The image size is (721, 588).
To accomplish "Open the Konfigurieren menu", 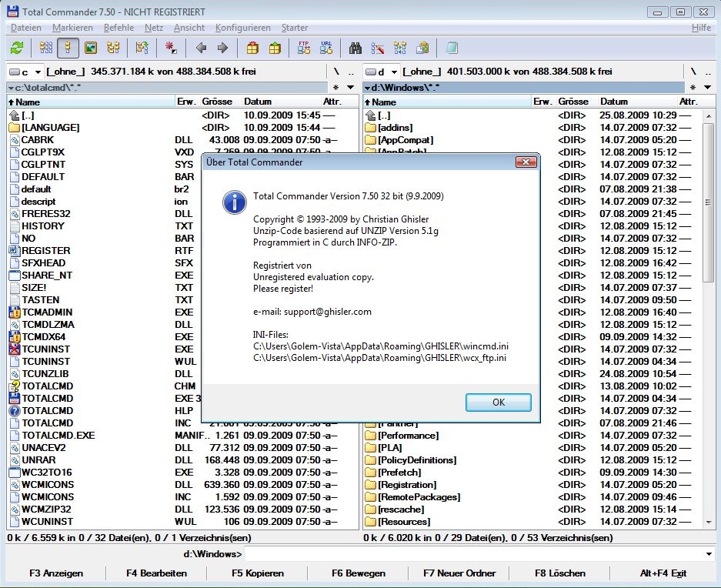I will [243, 28].
